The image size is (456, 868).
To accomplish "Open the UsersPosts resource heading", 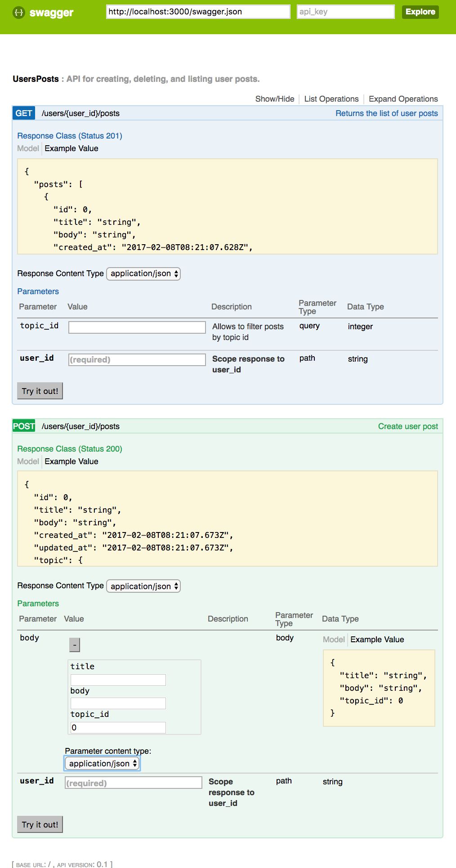I will pos(36,79).
